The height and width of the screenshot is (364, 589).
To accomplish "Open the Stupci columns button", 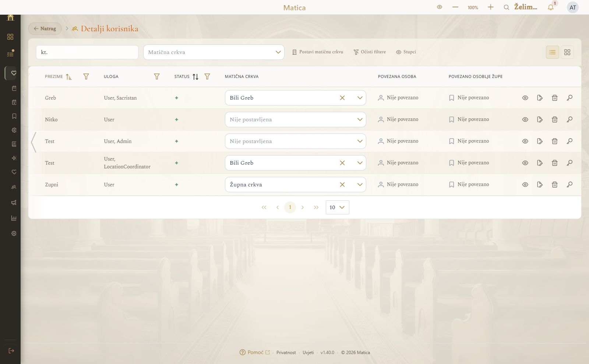I will pyautogui.click(x=406, y=52).
